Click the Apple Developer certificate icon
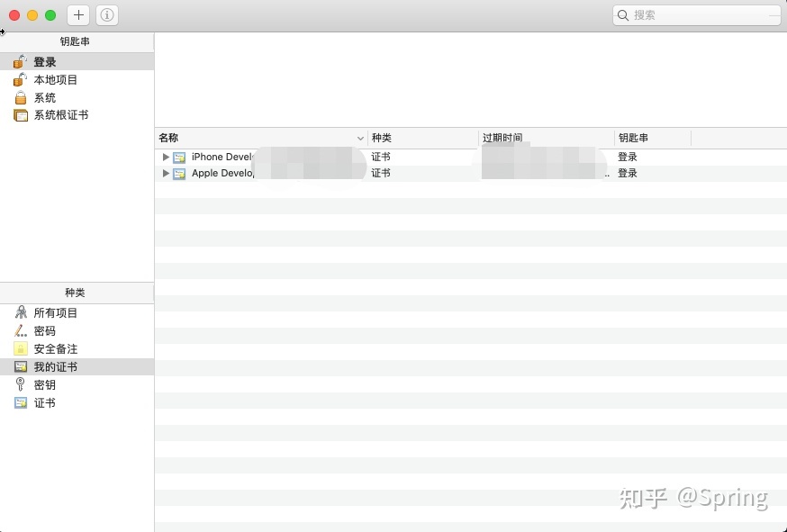This screenshot has height=532, width=787. coord(179,174)
